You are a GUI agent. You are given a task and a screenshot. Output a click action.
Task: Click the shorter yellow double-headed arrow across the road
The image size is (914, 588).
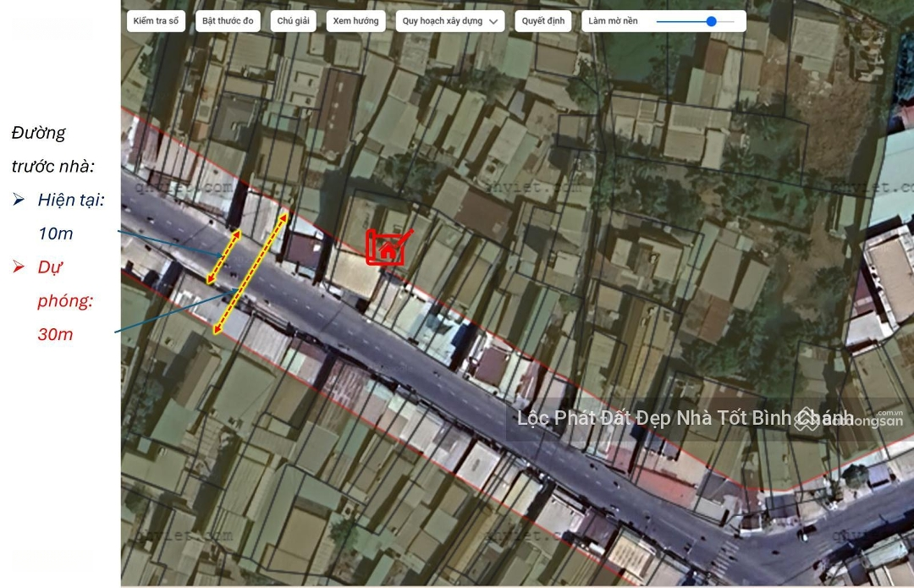pyautogui.click(x=223, y=256)
